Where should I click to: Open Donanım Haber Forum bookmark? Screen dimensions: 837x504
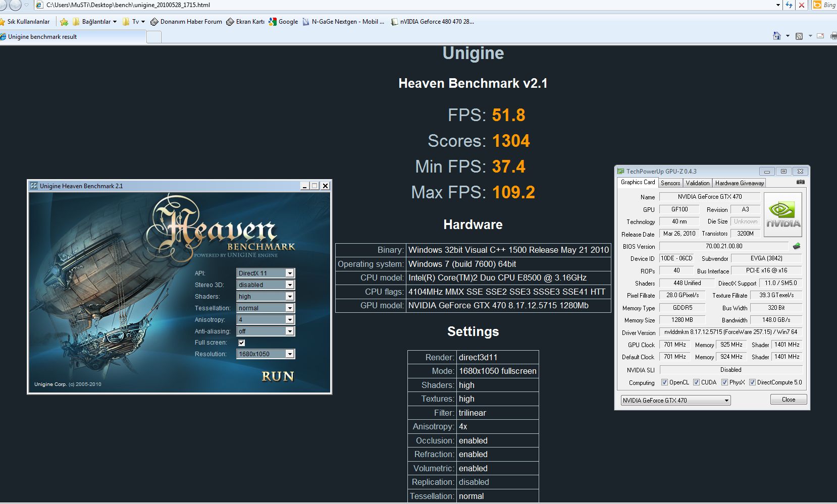click(186, 22)
